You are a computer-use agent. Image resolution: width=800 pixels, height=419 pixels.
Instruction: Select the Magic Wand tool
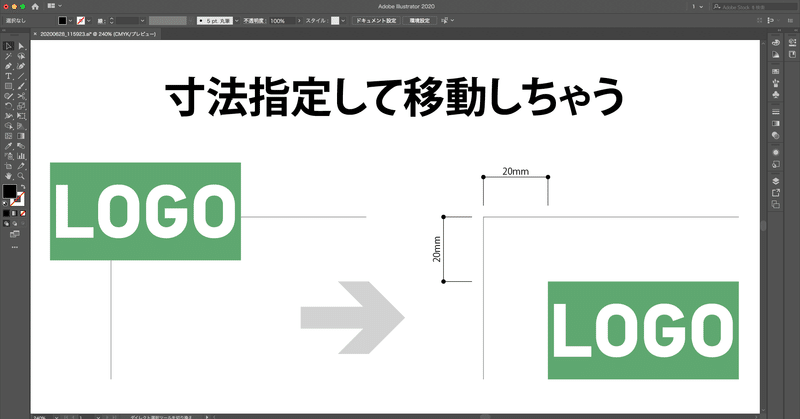pyautogui.click(x=8, y=56)
